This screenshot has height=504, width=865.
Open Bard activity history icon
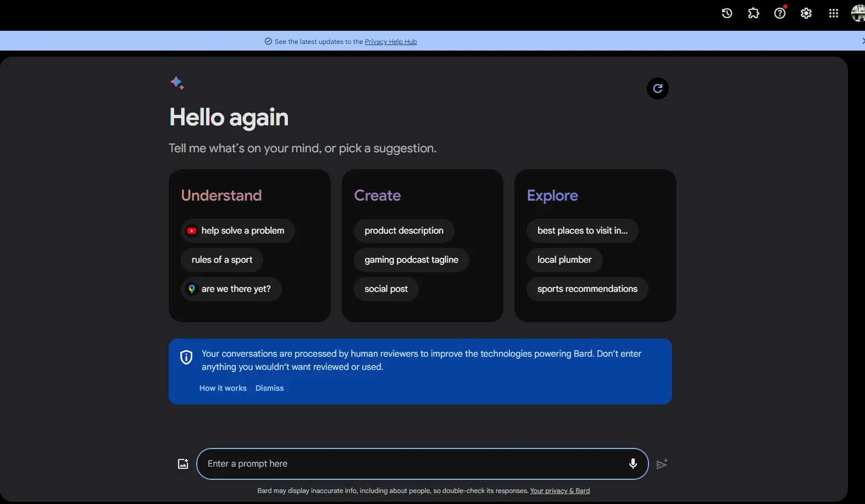pyautogui.click(x=727, y=13)
